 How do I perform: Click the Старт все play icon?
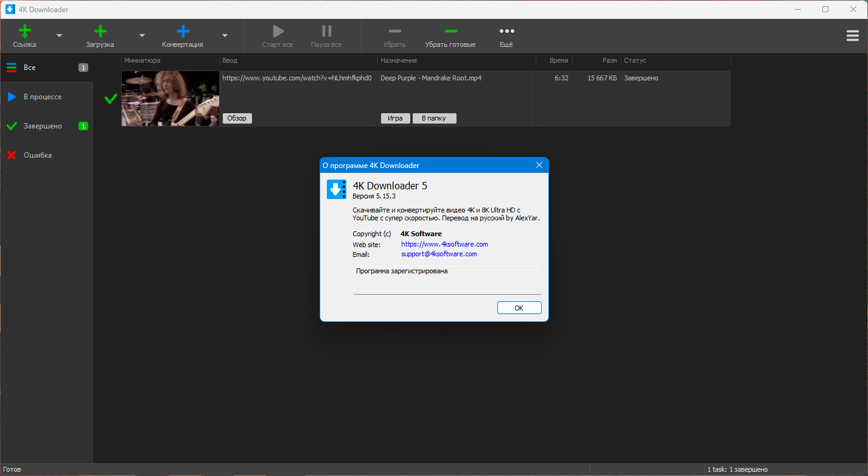point(278,31)
